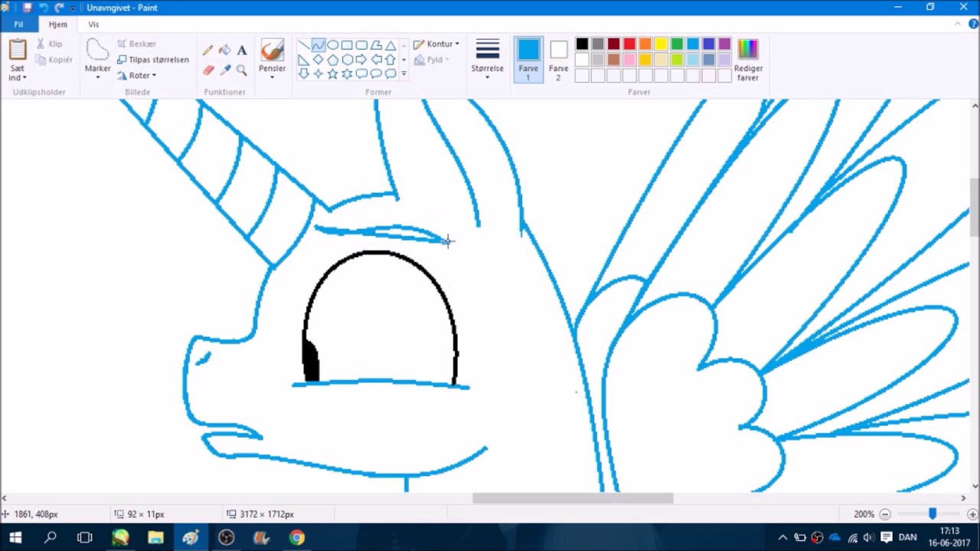This screenshot has height=551, width=980.
Task: Select the Cloud callout shape
Action: pos(390,74)
